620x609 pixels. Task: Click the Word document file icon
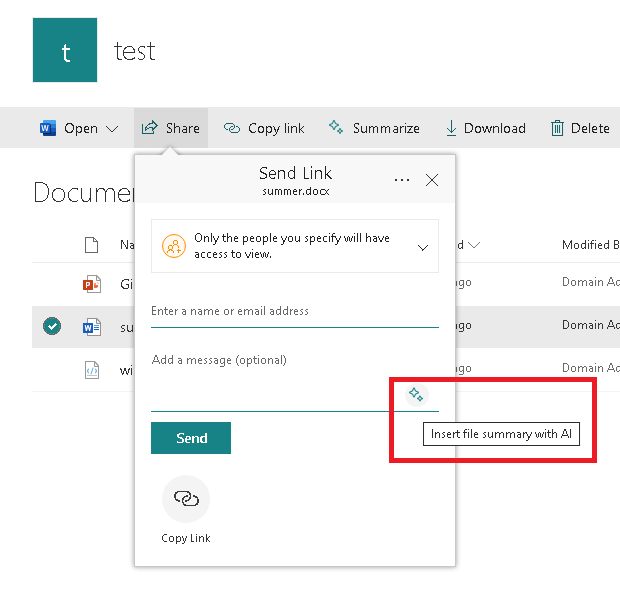point(92,327)
